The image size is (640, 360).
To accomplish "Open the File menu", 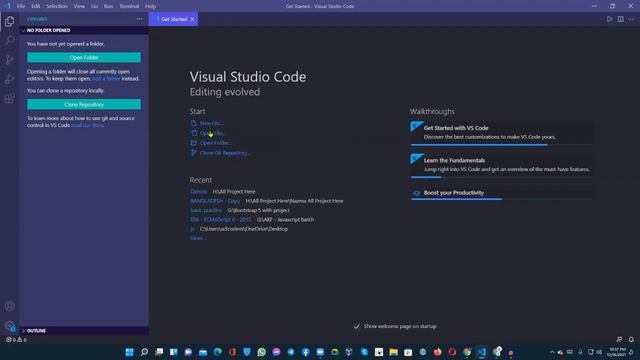I will tap(21, 6).
